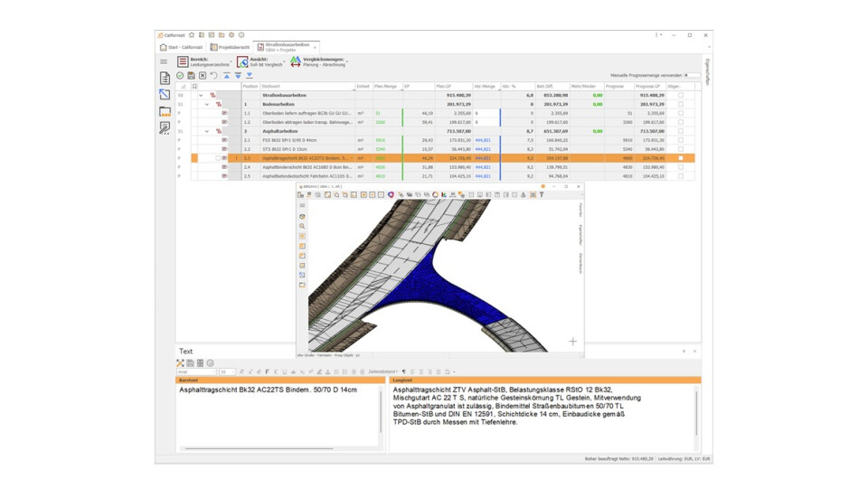Click the info icon in title bar

[x=241, y=35]
